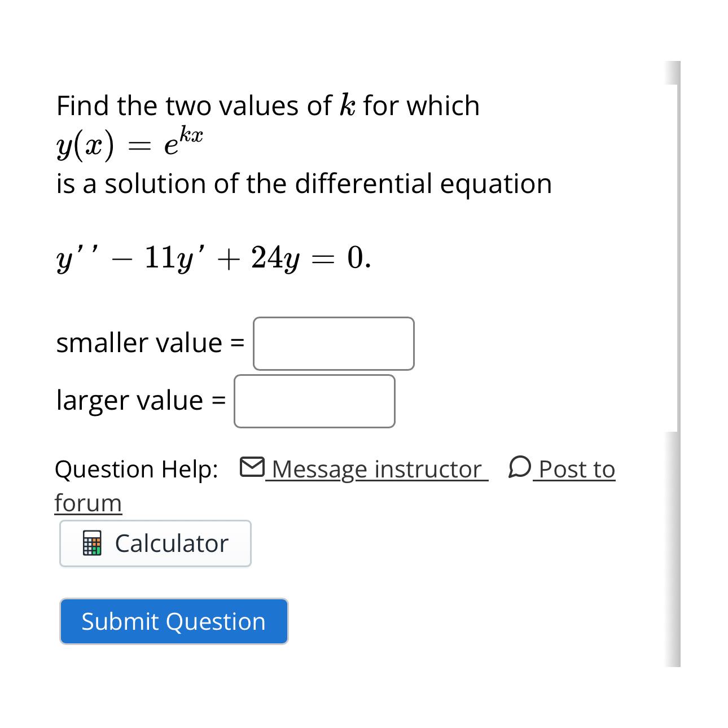Click the word forum in the link
Screen dimensions: 728x728
pyautogui.click(x=88, y=503)
